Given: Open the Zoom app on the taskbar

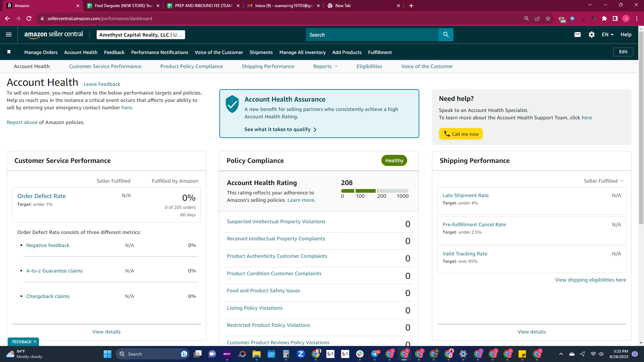Looking at the screenshot, I should 301,354.
